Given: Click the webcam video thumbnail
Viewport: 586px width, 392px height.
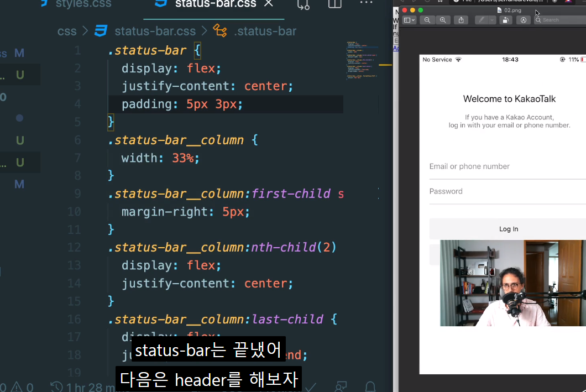Looking at the screenshot, I should (x=513, y=283).
